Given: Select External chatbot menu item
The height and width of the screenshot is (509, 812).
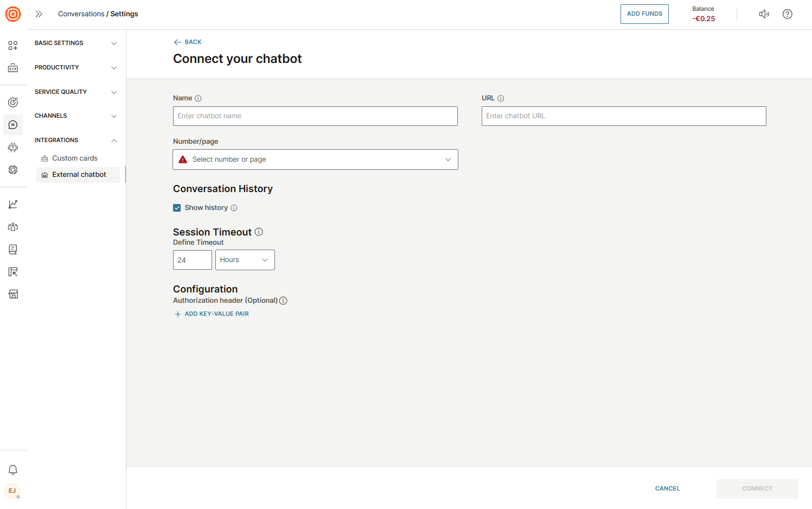Looking at the screenshot, I should click(x=79, y=175).
